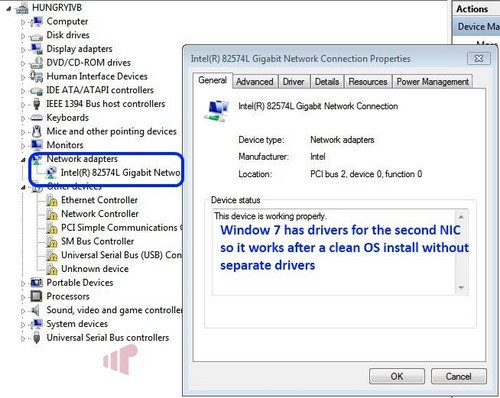Image resolution: width=500 pixels, height=398 pixels.
Task: Click the Portable Devices icon
Action: pos(37,283)
